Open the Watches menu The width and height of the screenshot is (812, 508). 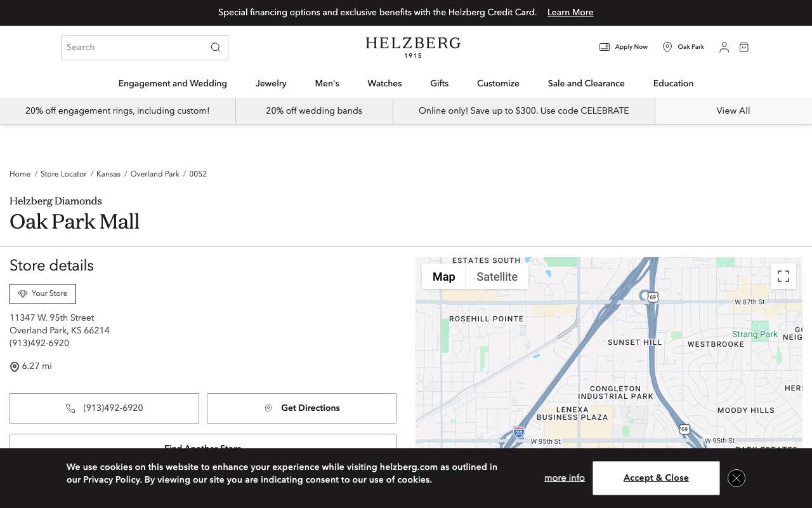click(x=385, y=83)
